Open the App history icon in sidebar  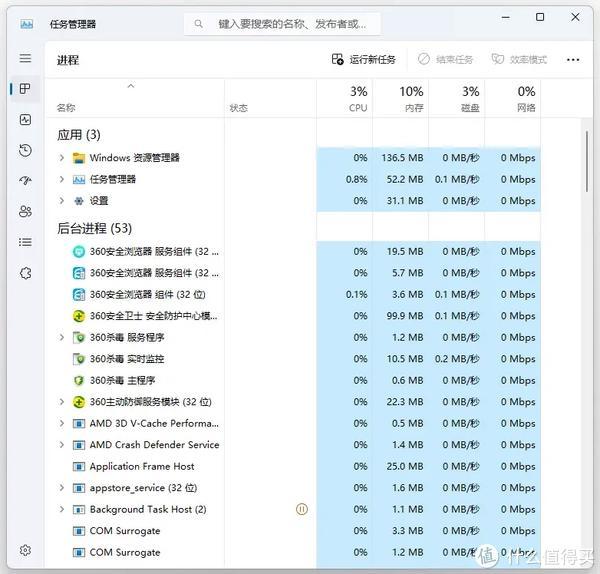(x=25, y=150)
